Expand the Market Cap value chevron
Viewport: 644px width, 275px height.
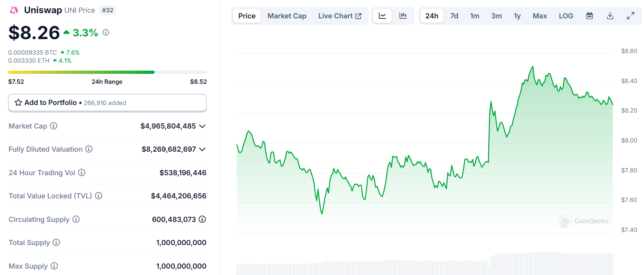(202, 126)
